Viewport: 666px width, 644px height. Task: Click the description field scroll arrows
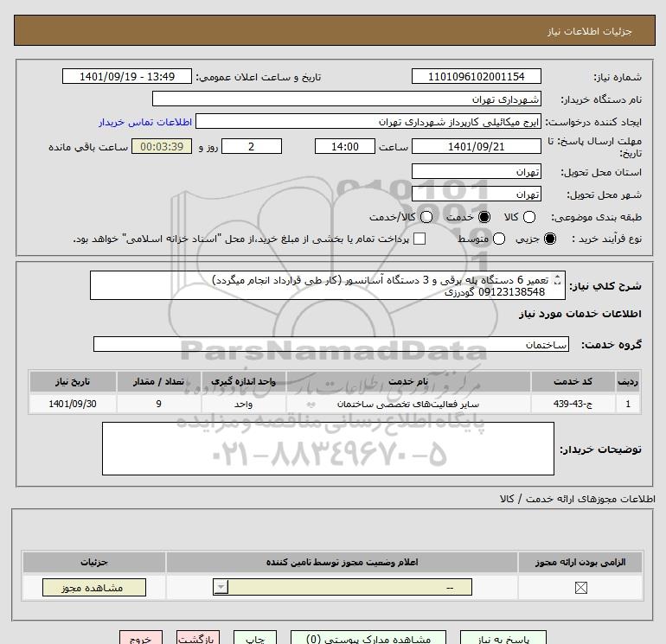coord(558,281)
